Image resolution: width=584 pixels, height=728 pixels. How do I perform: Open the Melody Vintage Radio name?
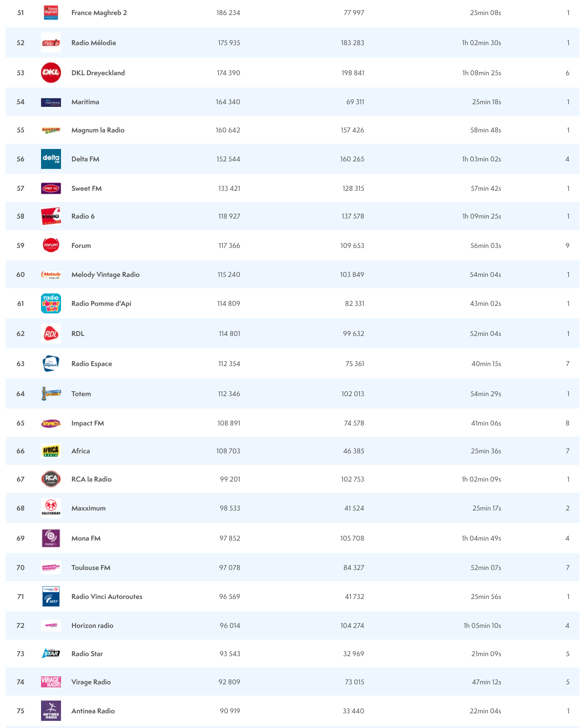click(105, 275)
